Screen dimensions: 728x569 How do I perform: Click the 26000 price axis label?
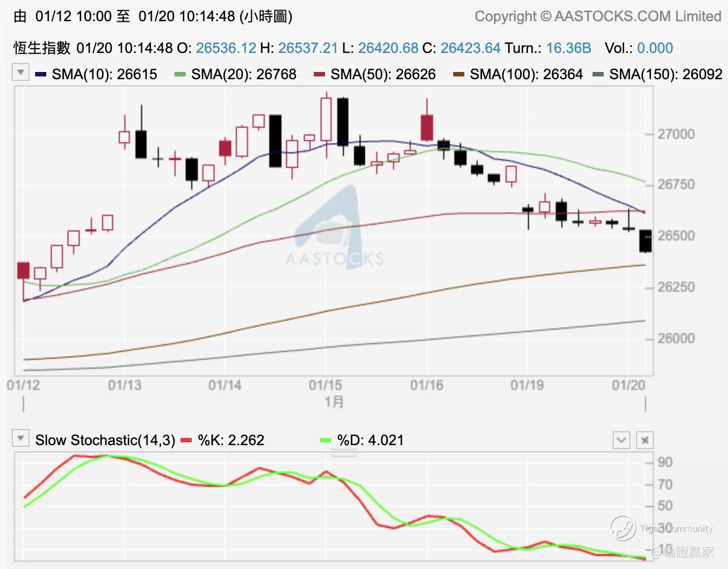[x=676, y=339]
